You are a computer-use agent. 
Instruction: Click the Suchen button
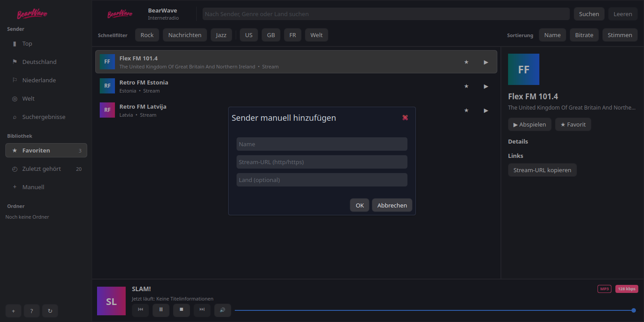[589, 14]
